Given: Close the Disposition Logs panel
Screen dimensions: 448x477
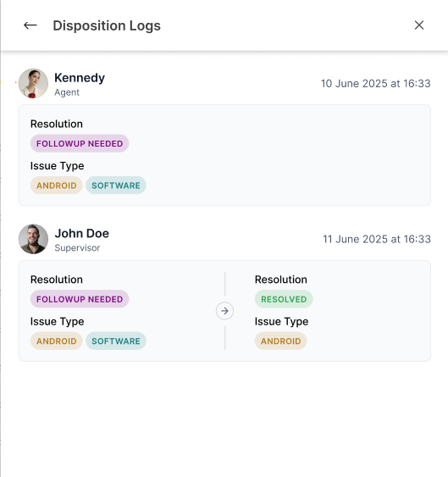Looking at the screenshot, I should point(419,25).
